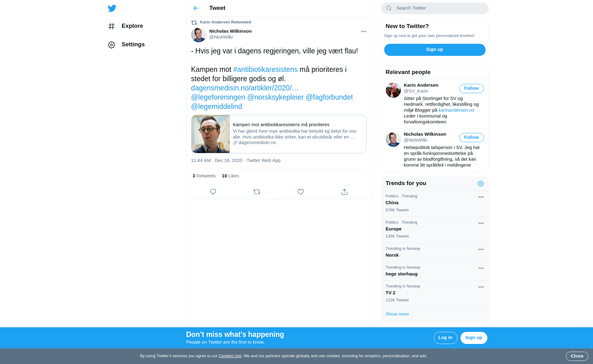The width and height of the screenshot is (593, 364).
Task: Retweet using the retweet icon
Action: (257, 192)
